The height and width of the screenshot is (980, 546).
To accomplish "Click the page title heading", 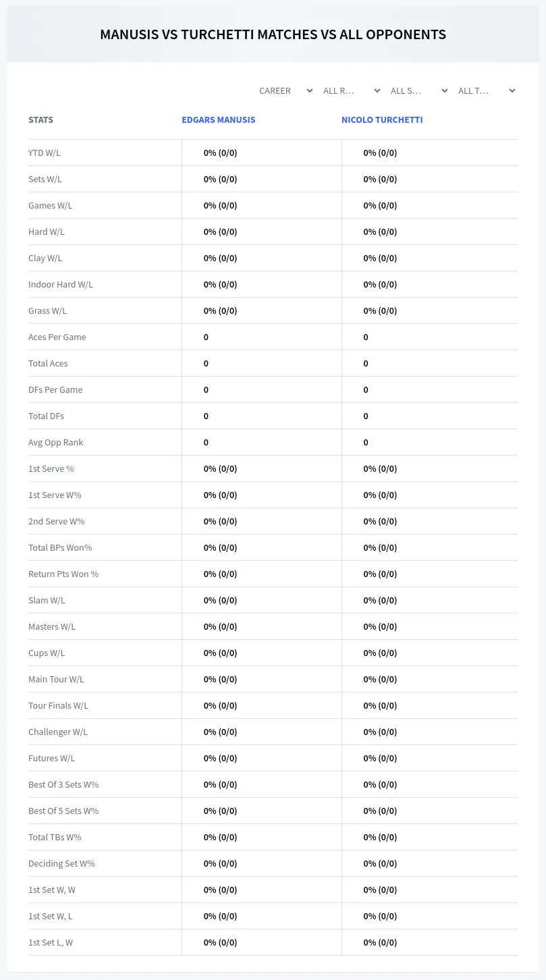I will coord(273,34).
